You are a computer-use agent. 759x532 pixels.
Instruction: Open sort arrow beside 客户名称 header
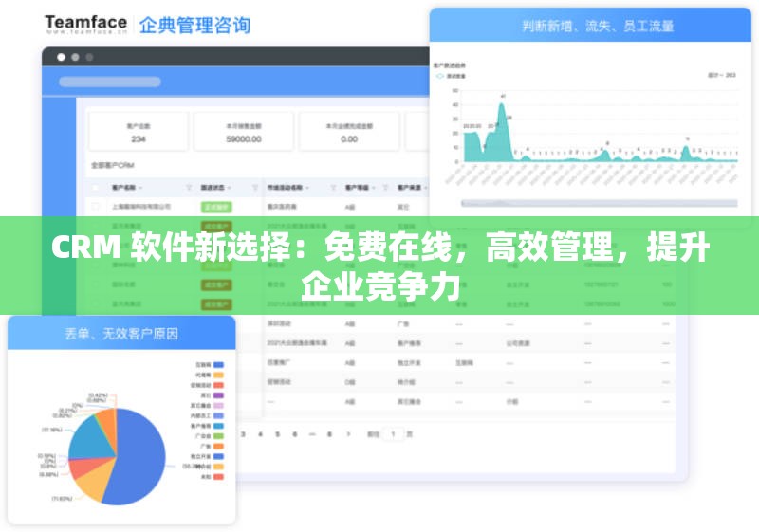click(140, 188)
